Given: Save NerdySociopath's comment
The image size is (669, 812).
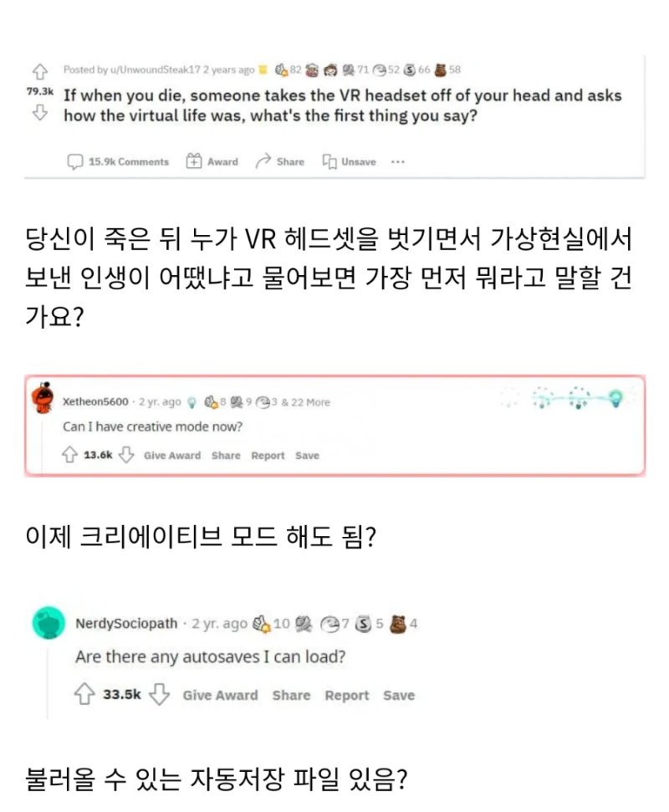Looking at the screenshot, I should point(399,695).
